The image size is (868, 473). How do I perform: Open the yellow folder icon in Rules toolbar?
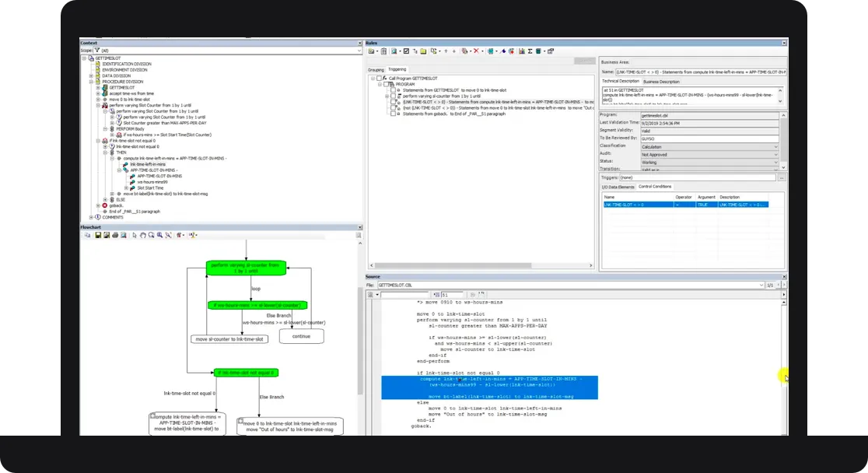tap(424, 51)
